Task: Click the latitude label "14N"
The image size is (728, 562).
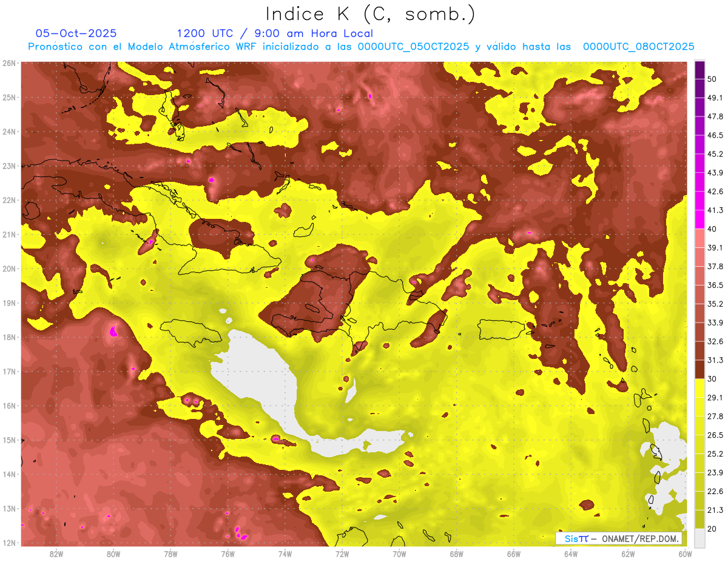Action: [x=9, y=474]
